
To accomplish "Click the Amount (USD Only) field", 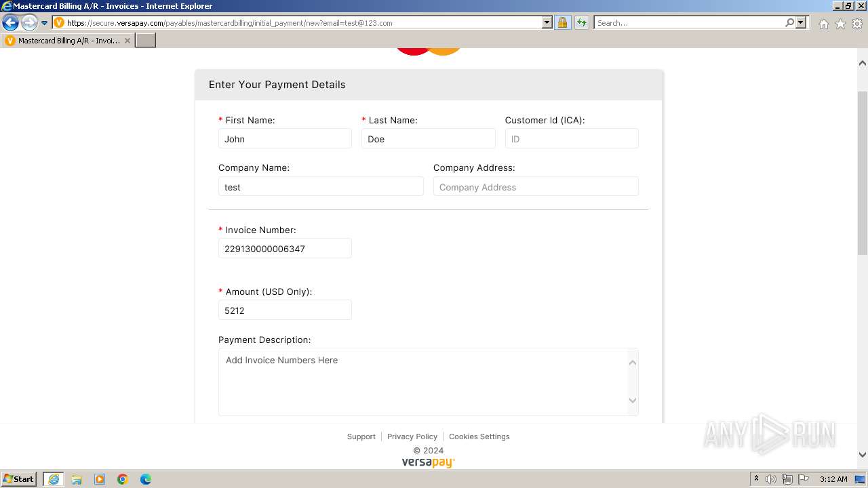I will 285,310.
